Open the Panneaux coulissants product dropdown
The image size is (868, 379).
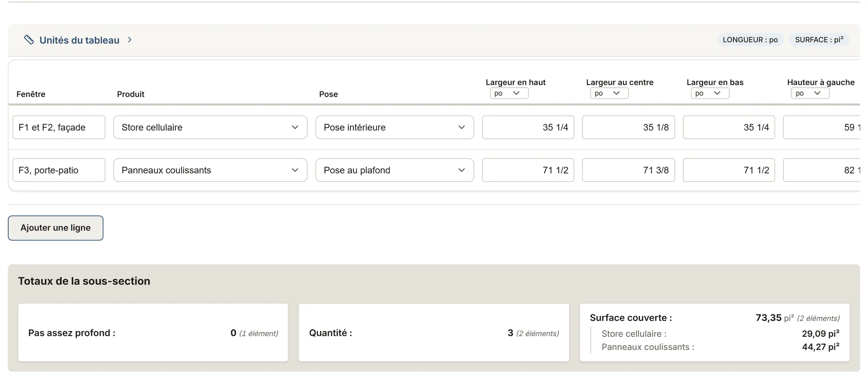coord(210,170)
